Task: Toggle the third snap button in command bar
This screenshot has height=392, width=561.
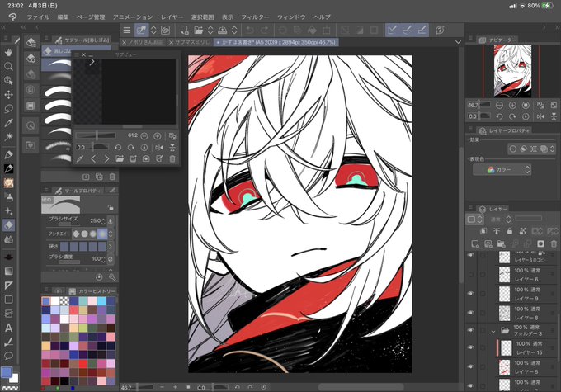Action: [x=422, y=31]
